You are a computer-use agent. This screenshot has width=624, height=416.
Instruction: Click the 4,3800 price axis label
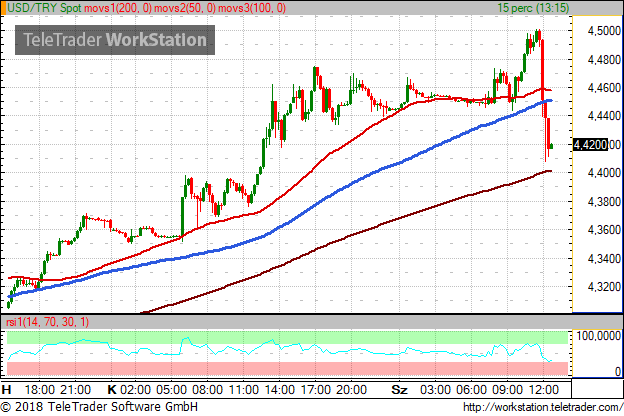pyautogui.click(x=604, y=202)
